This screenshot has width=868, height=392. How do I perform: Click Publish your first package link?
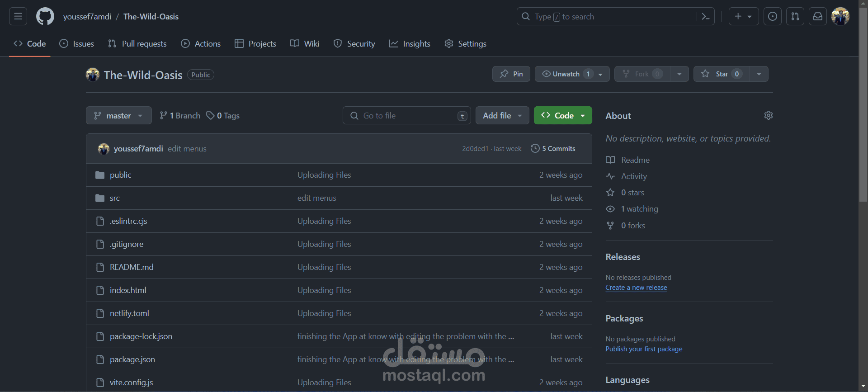tap(644, 349)
